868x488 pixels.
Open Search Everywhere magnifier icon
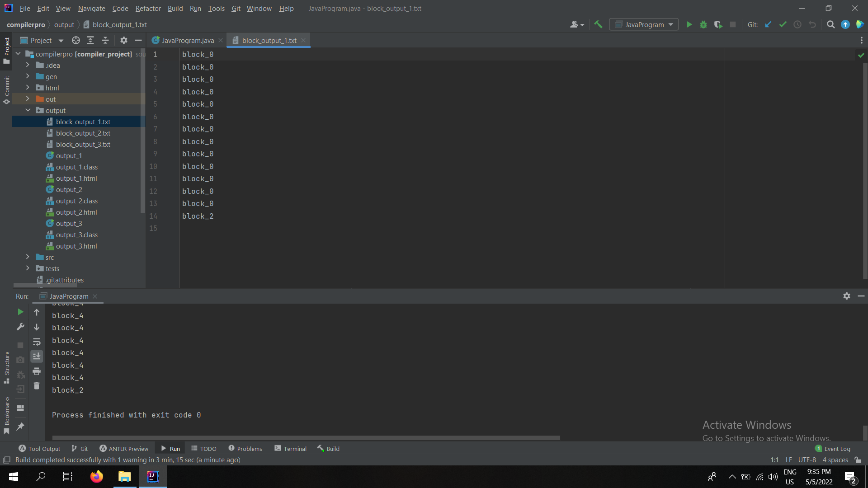[830, 25]
